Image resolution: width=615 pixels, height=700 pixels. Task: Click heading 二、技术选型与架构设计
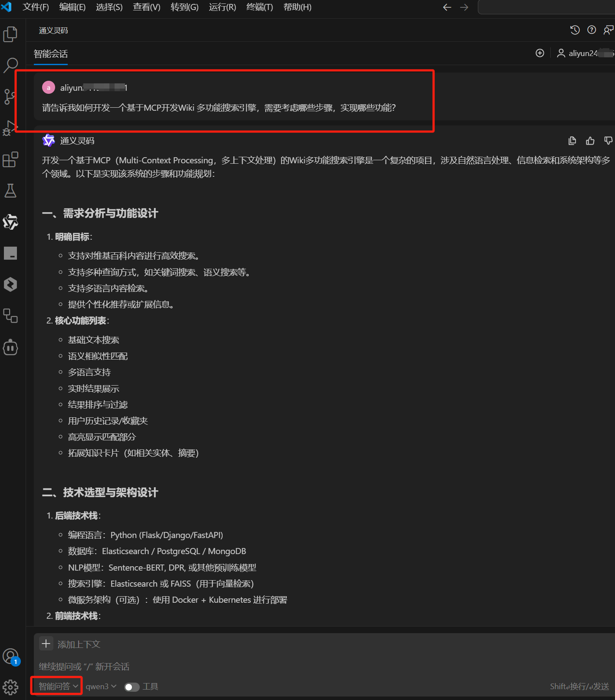100,492
